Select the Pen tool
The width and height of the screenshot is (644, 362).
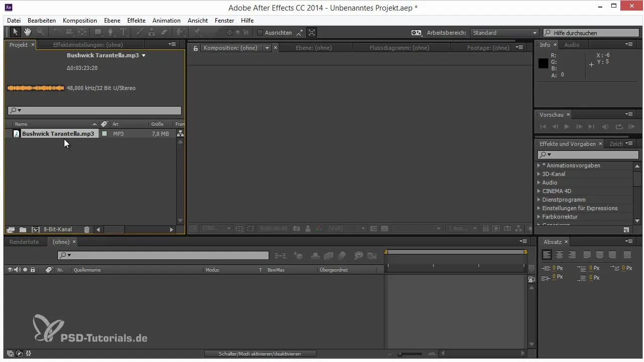[111, 32]
